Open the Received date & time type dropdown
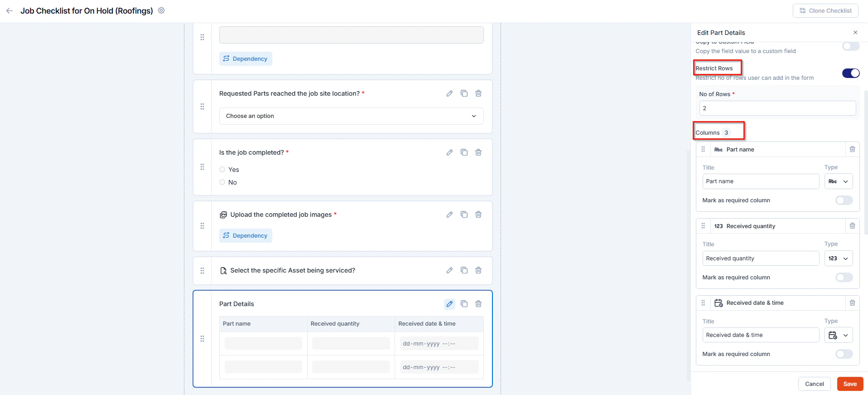The height and width of the screenshot is (395, 868). coord(839,335)
